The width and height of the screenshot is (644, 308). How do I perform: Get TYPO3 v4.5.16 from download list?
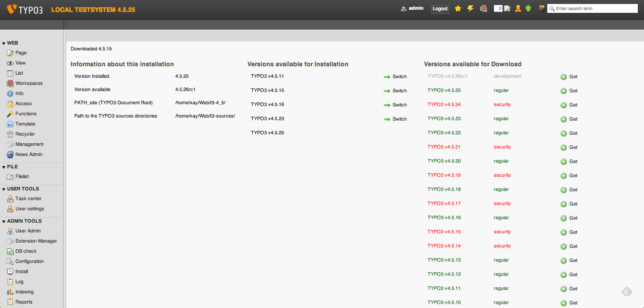(569, 218)
